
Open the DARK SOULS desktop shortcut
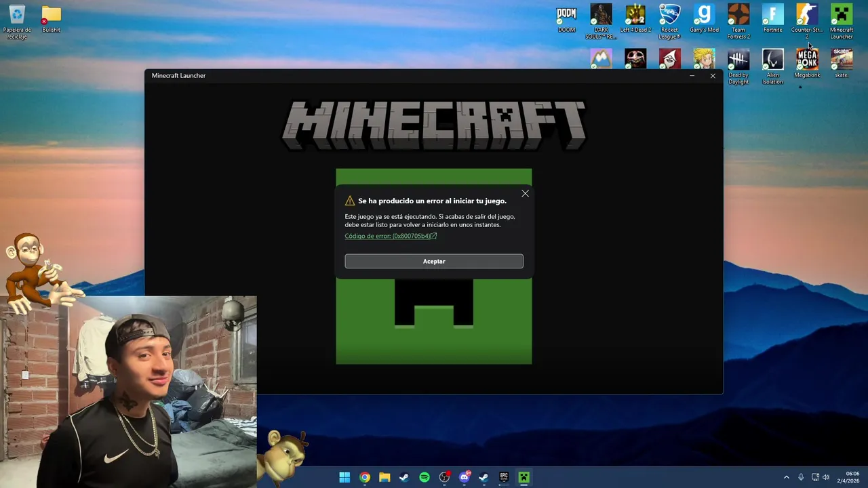point(601,22)
